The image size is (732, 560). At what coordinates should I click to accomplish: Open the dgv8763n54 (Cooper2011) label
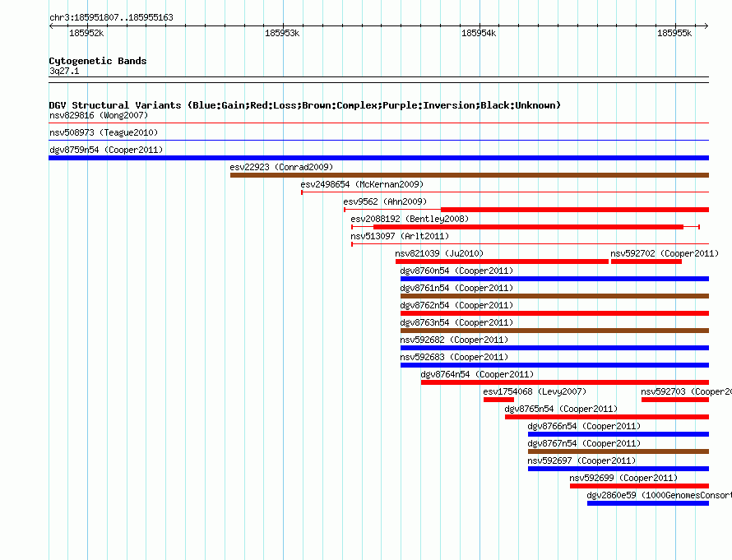(456, 322)
